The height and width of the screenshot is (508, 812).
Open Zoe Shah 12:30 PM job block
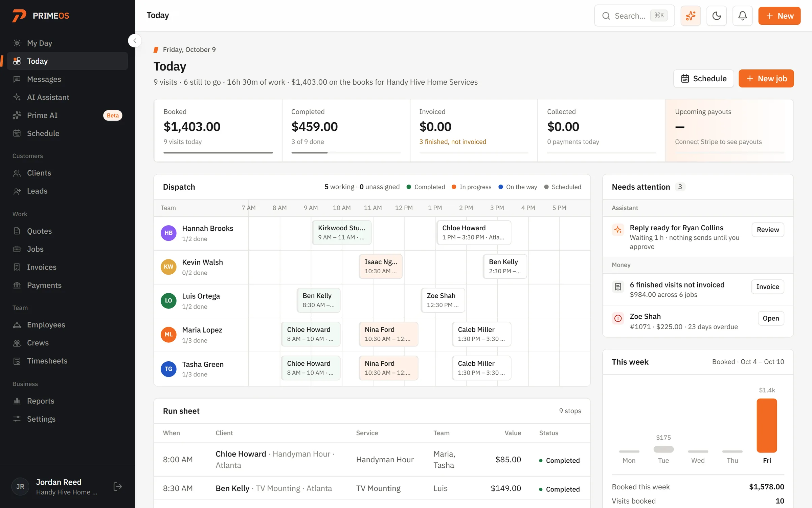coord(443,300)
